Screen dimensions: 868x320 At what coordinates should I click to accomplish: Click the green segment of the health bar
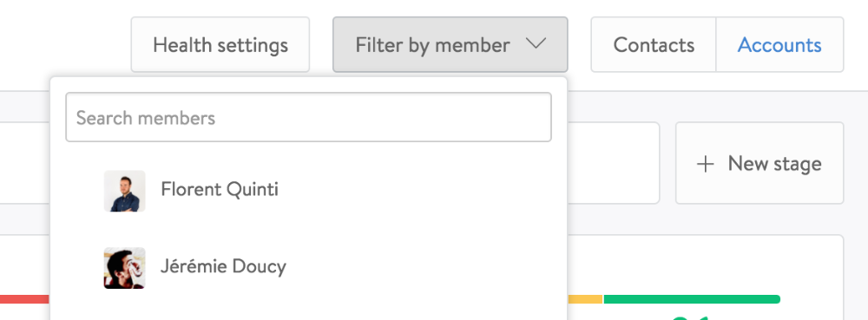pyautogui.click(x=692, y=299)
